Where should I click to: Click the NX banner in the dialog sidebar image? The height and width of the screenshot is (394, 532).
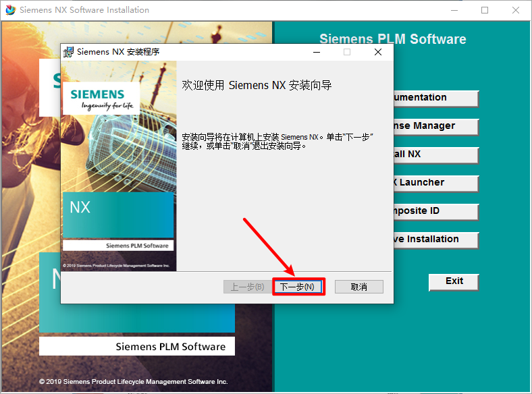pyautogui.click(x=118, y=215)
